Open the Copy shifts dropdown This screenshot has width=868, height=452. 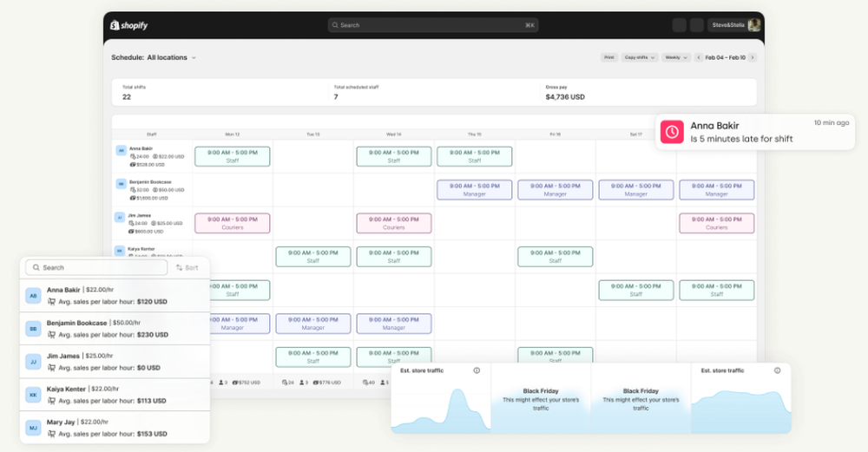click(x=640, y=57)
